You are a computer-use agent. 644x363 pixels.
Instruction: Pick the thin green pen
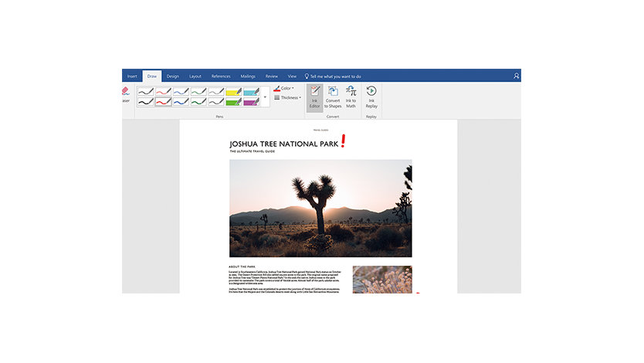(x=198, y=91)
